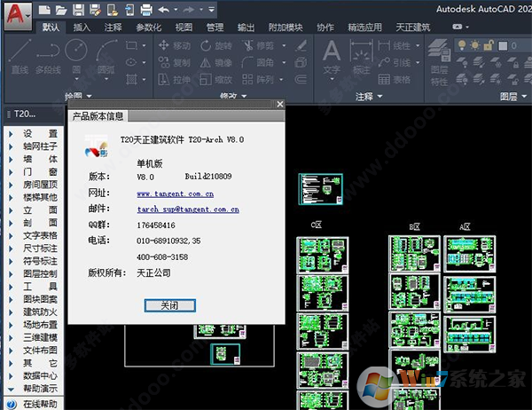Viewport: 532px width, 410px height.
Task: Select the Polyline (多段线) tool
Action: coord(48,57)
